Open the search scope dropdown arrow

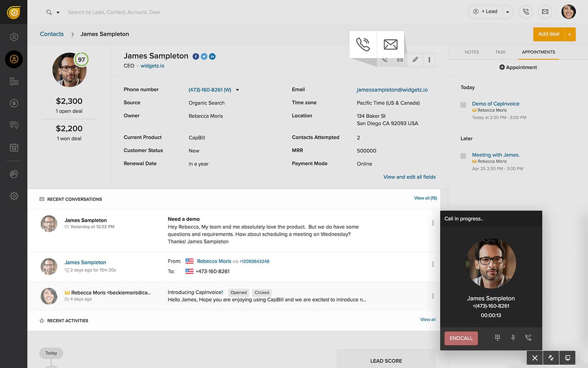pyautogui.click(x=58, y=13)
